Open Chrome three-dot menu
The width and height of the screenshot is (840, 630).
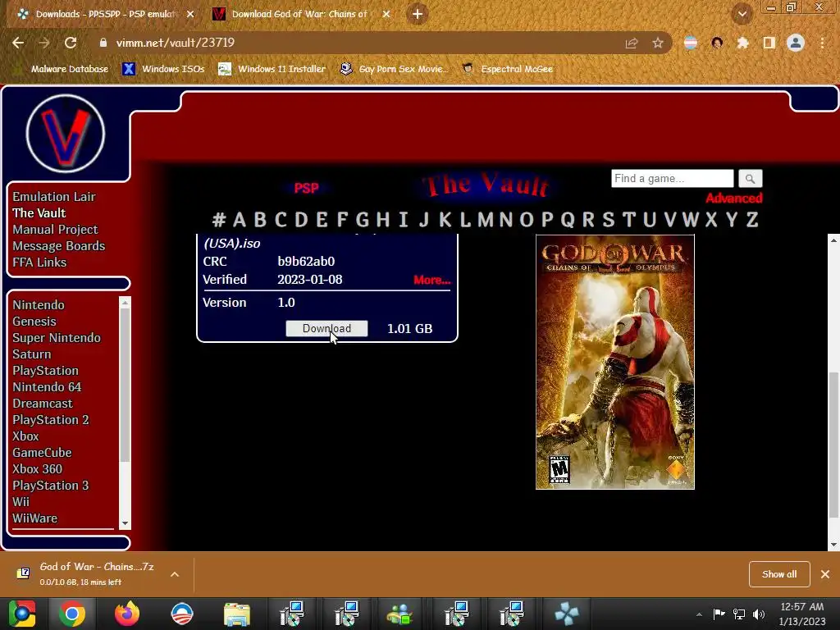tap(822, 43)
